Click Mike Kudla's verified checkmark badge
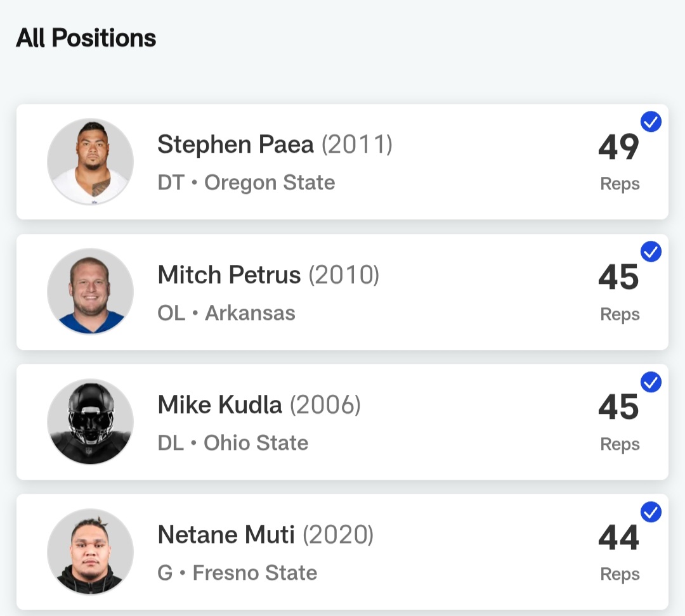685x616 pixels. (x=651, y=382)
